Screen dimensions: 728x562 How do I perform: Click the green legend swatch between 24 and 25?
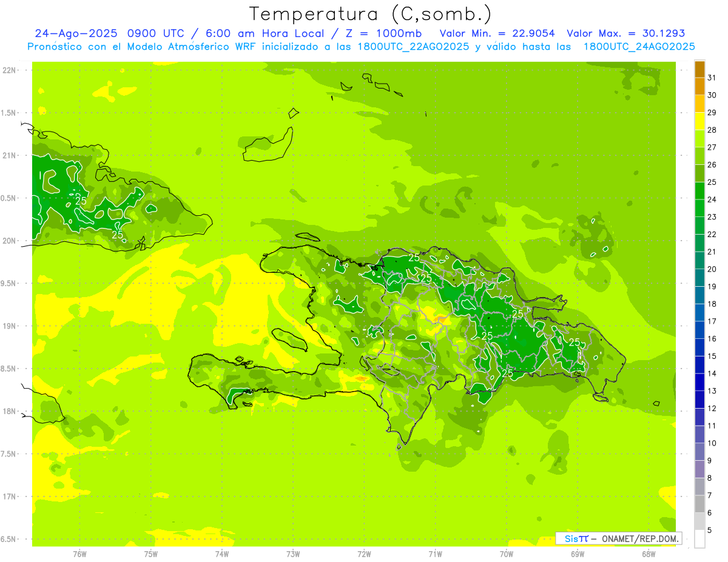(699, 190)
